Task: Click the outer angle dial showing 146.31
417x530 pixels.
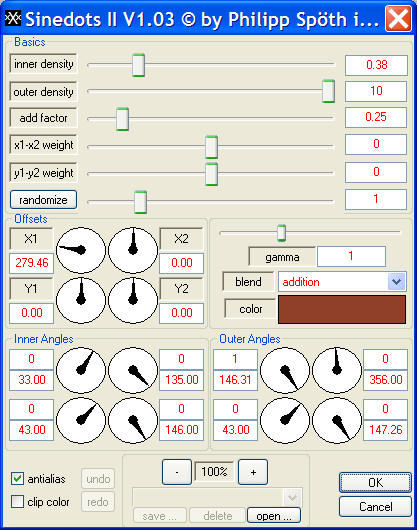Action: click(285, 370)
